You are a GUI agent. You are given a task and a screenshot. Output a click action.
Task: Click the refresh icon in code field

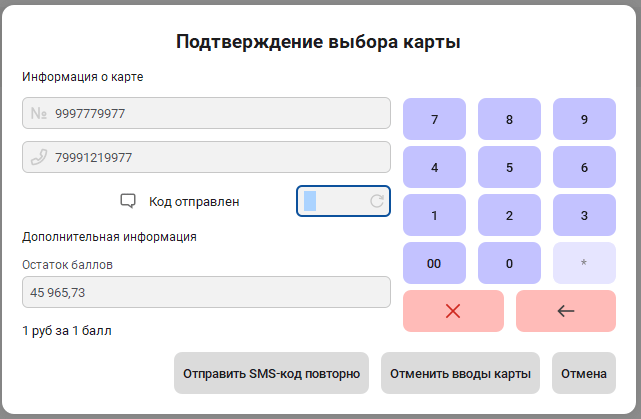[377, 201]
